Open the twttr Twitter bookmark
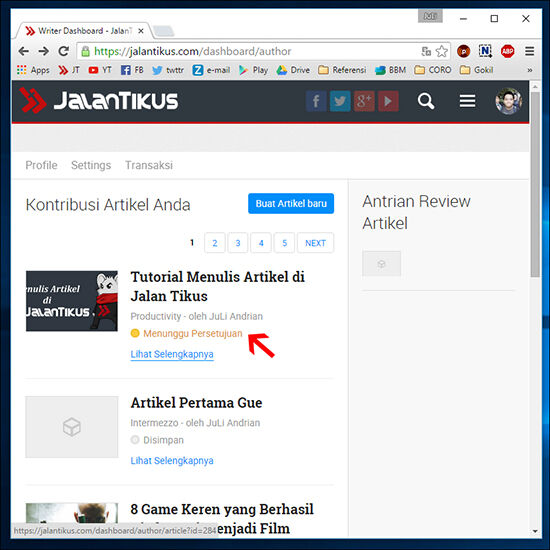550x550 pixels. [x=168, y=70]
